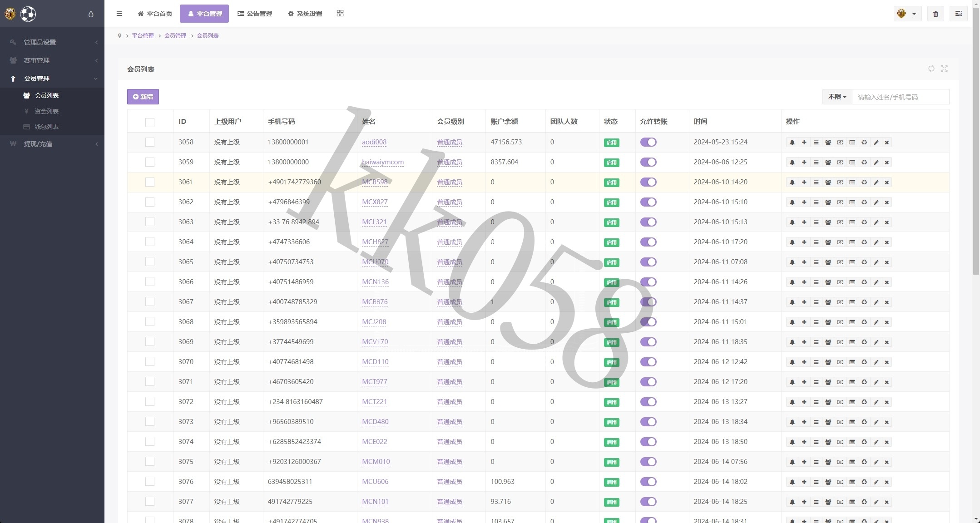
Task: Expand the 管理员设置 sidebar menu
Action: pyautogui.click(x=52, y=42)
